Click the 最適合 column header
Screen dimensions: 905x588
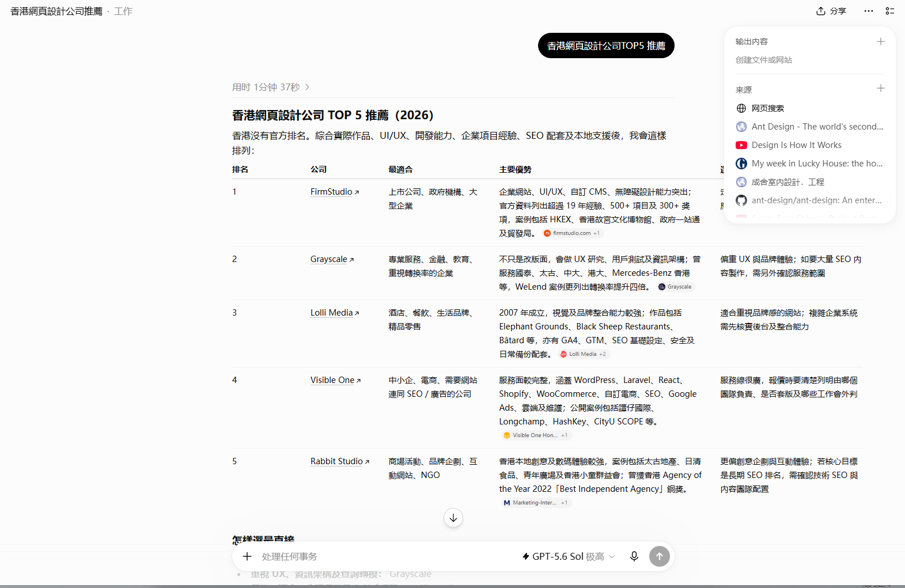pos(400,169)
